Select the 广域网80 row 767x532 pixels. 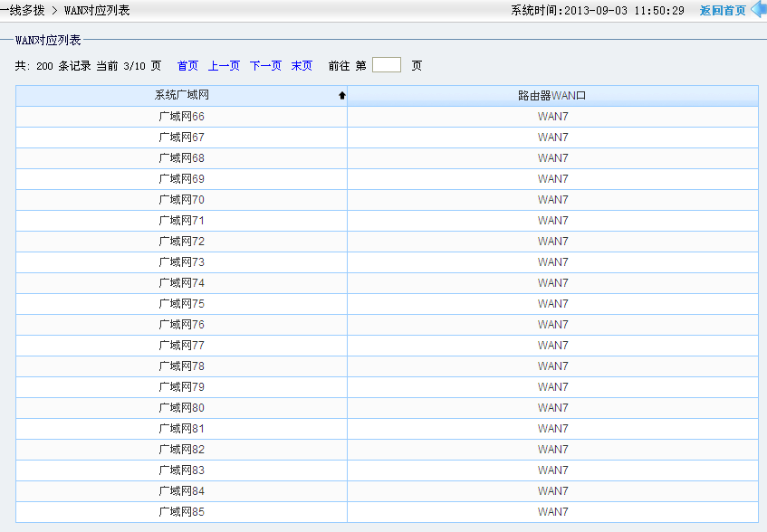pyautogui.click(x=181, y=408)
